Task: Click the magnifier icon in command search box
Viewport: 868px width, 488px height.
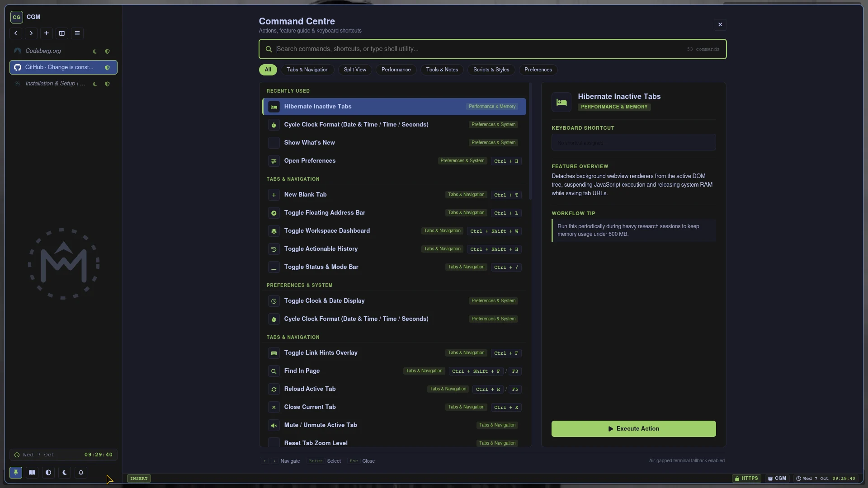Action: tap(269, 49)
